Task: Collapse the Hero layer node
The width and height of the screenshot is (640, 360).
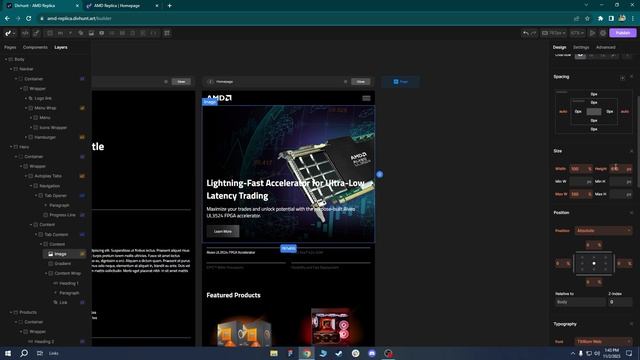Action: point(11,147)
